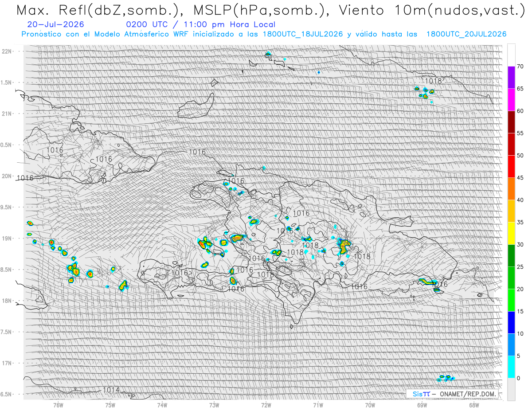This screenshot has height=411, width=532.
Task: Click the '72W' longitude label
Action: 266,405
